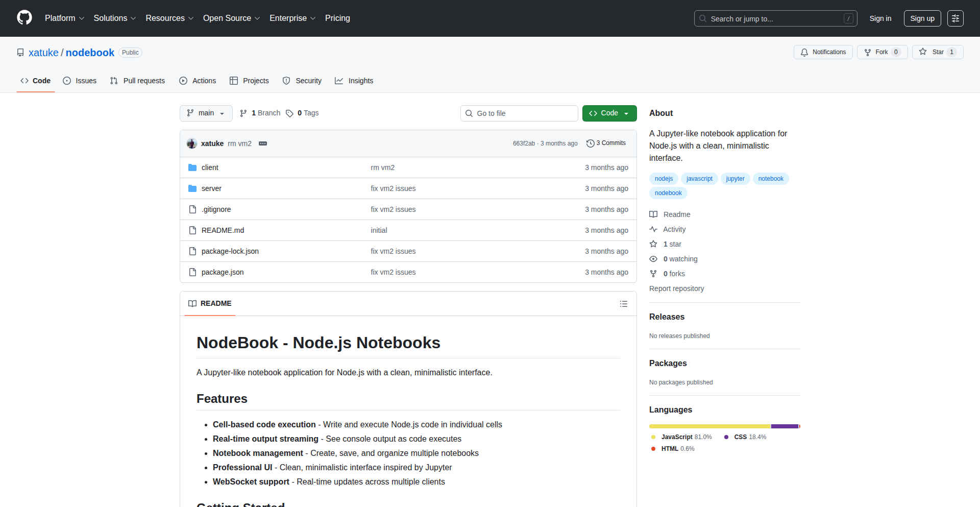Click the Go to file search field
This screenshot has width=980, height=507.
click(519, 113)
